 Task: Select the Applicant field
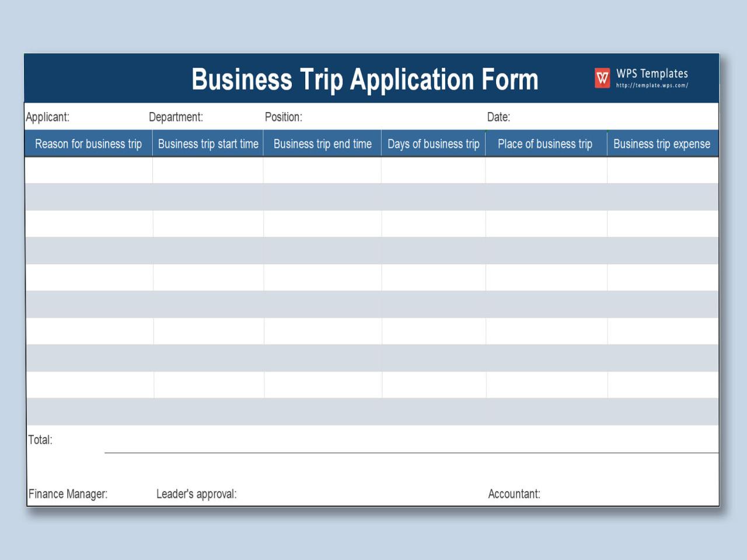[x=48, y=117]
